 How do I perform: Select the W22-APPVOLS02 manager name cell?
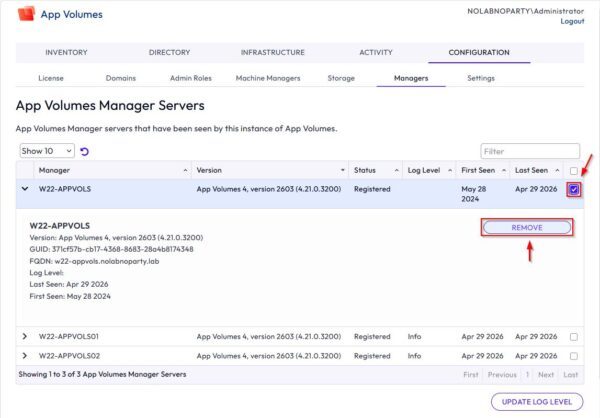69,356
